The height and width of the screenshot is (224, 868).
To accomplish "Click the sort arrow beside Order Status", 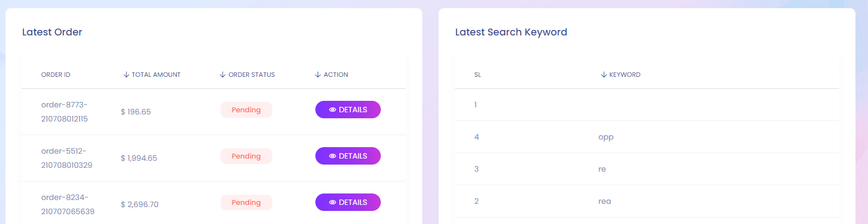I will (223, 75).
